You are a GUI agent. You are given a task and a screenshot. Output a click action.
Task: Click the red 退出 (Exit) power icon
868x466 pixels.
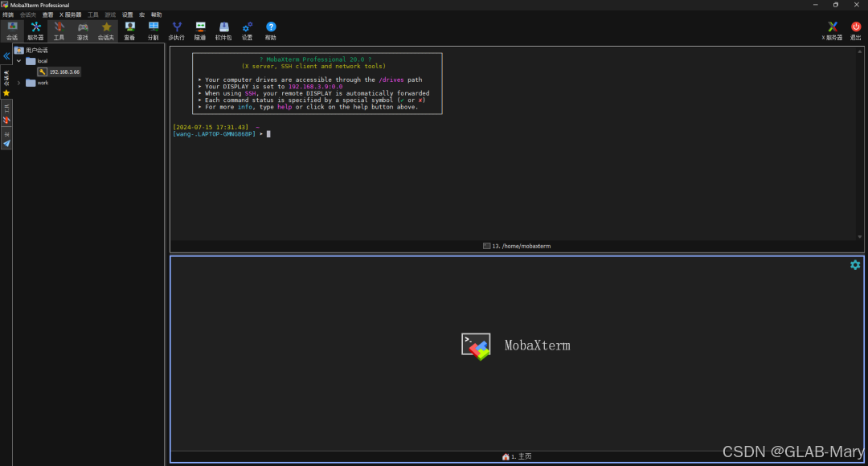[856, 31]
